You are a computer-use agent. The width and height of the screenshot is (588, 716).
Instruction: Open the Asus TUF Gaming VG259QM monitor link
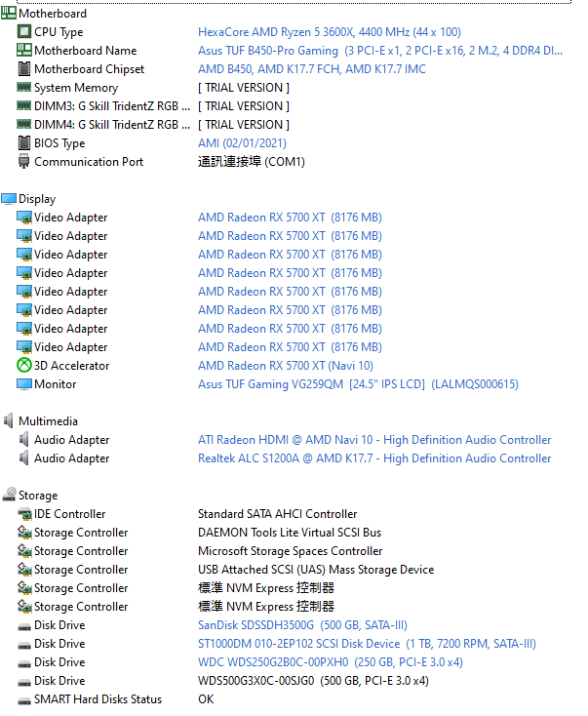[358, 384]
